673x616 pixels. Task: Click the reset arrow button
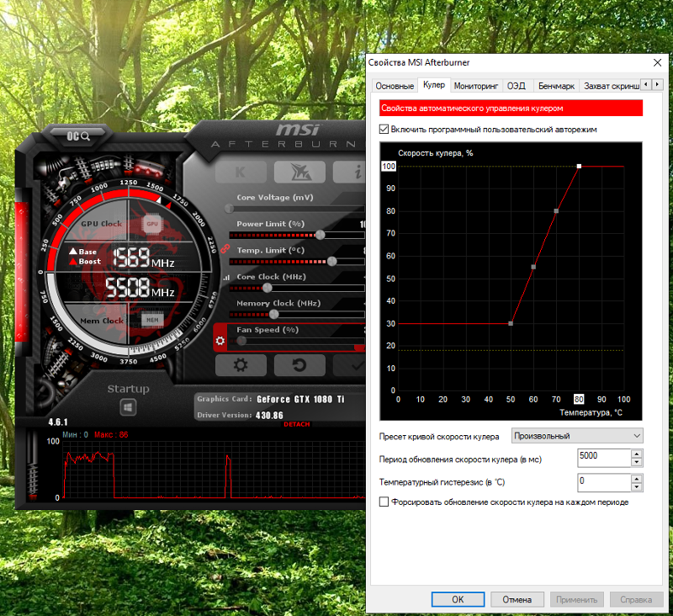(299, 365)
